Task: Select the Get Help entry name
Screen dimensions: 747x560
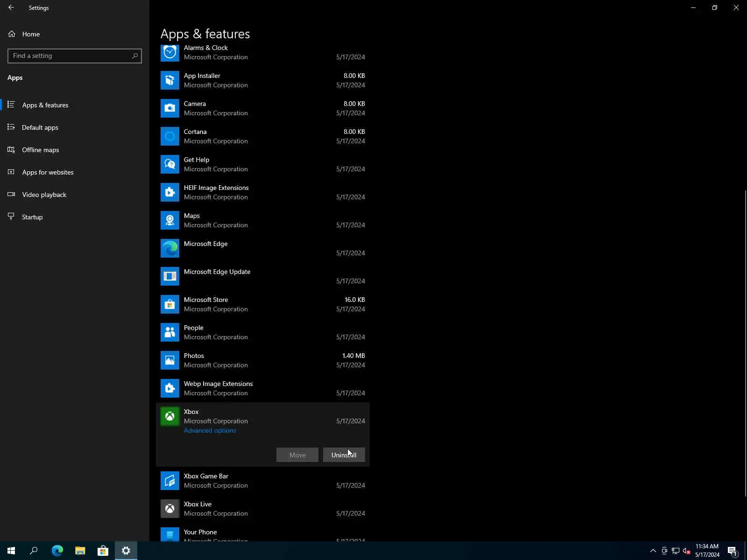Action: click(x=197, y=160)
